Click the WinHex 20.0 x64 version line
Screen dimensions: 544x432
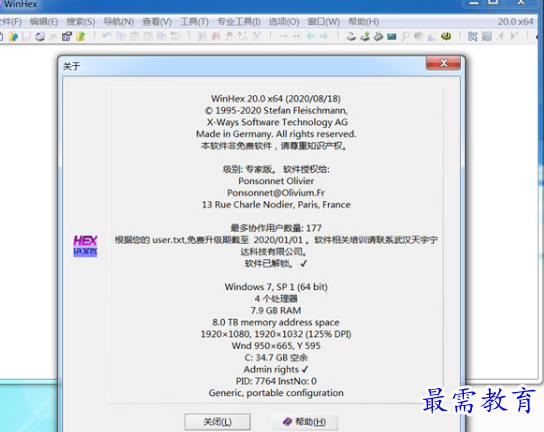click(276, 99)
